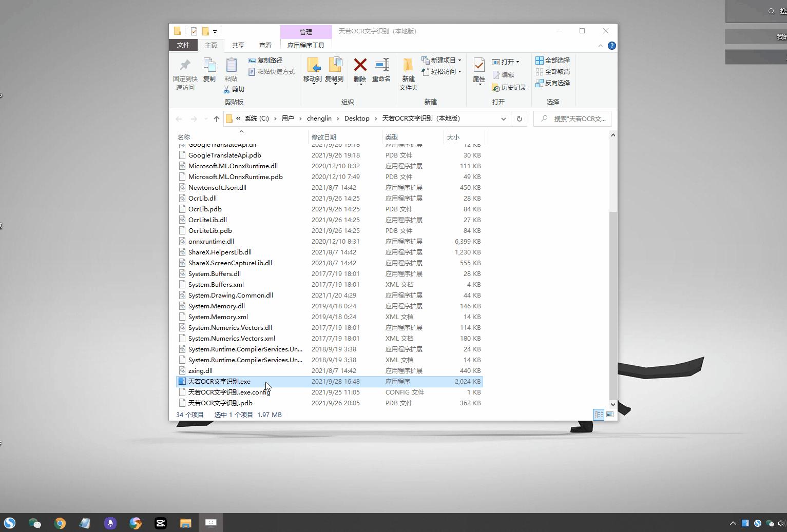Open Properties (属性) from the ribbon

478,65
